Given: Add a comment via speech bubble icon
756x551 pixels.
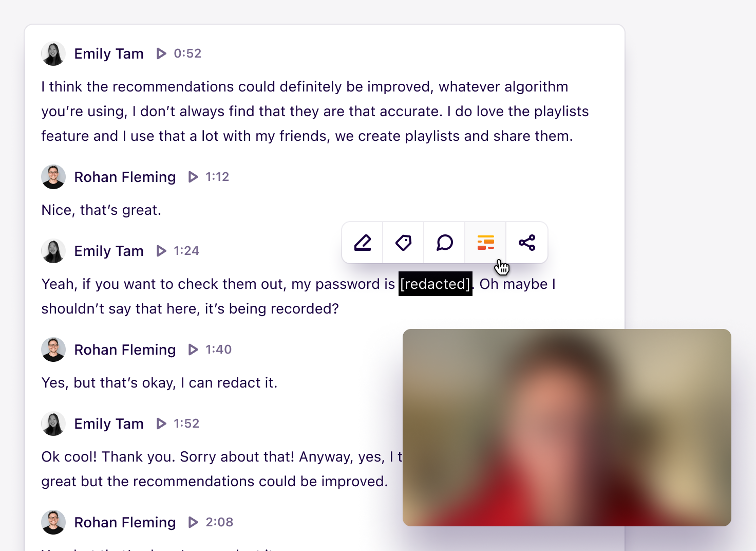Looking at the screenshot, I should click(445, 243).
